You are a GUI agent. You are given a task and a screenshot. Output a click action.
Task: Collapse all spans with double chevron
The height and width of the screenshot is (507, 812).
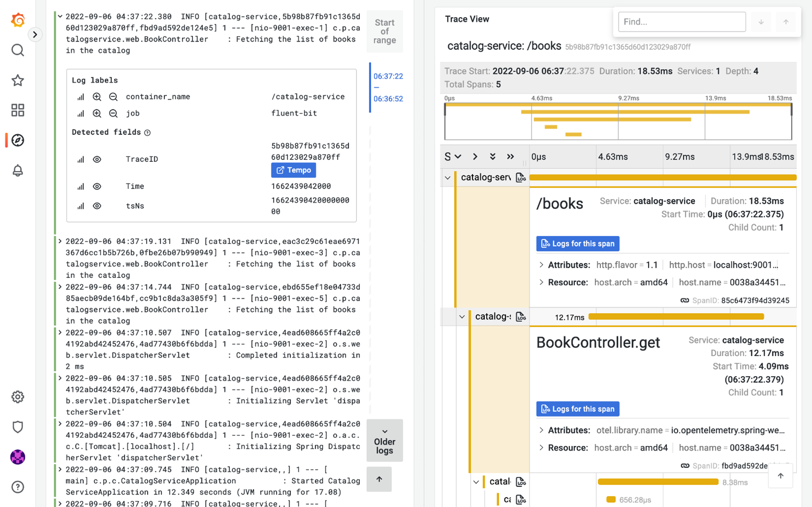pyautogui.click(x=511, y=157)
